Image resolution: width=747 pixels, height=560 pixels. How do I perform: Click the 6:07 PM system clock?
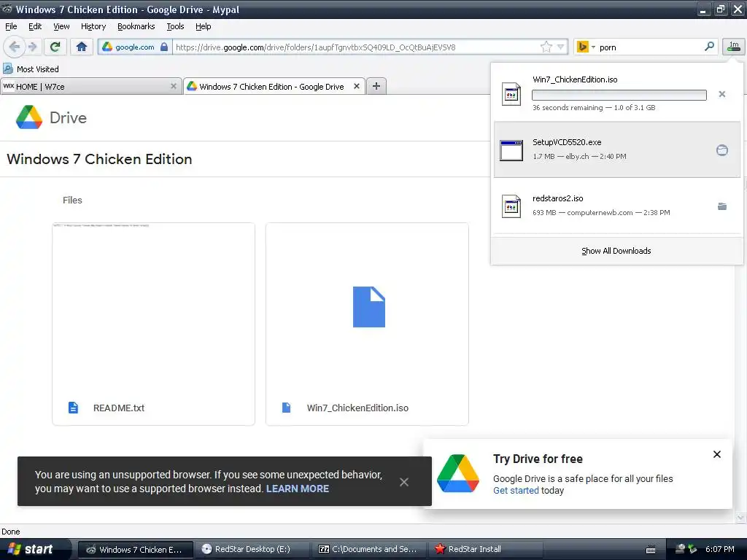[x=719, y=549]
